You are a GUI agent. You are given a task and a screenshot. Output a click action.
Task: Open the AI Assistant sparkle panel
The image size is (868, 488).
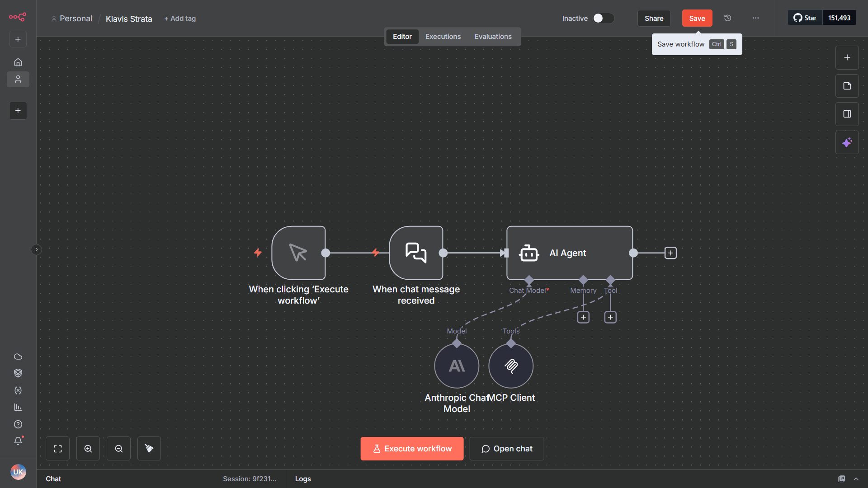coord(847,142)
